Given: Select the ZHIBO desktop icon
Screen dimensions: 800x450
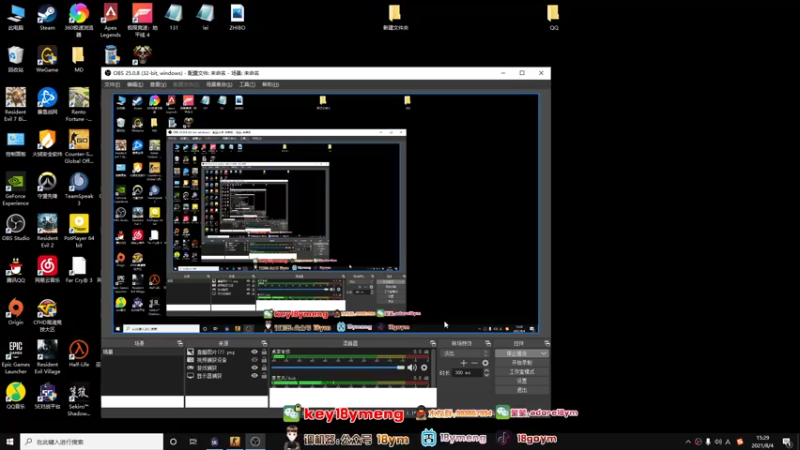Looking at the screenshot, I should click(237, 17).
